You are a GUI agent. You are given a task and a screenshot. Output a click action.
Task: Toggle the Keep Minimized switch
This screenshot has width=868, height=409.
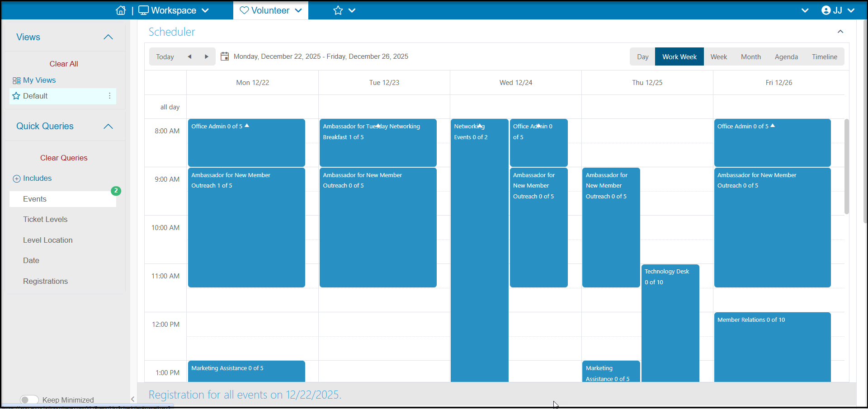pyautogui.click(x=29, y=400)
